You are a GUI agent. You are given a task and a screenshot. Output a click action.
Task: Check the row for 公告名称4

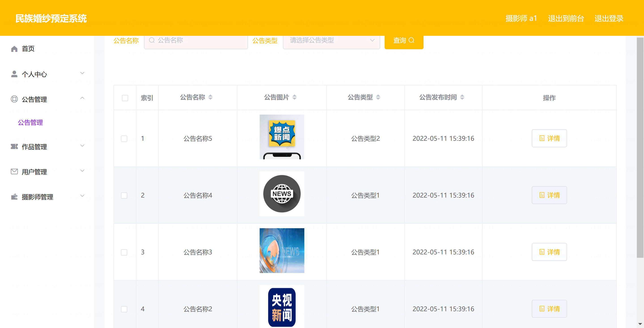124,195
